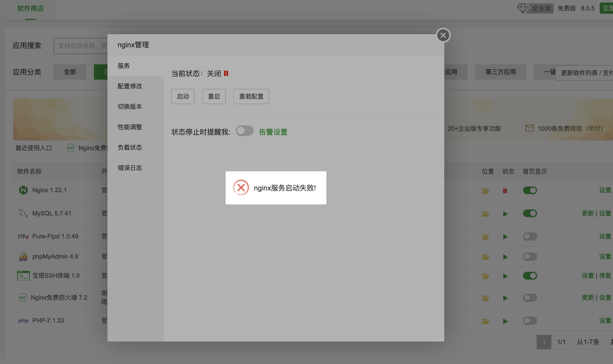613x364 pixels.
Task: Open the 告警设置 link
Action: coord(273,132)
